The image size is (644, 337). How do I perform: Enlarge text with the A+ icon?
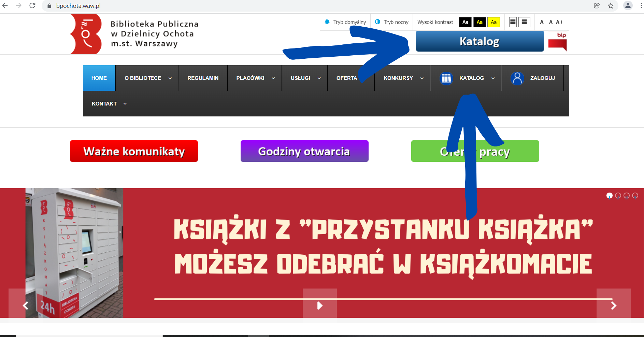click(x=560, y=22)
